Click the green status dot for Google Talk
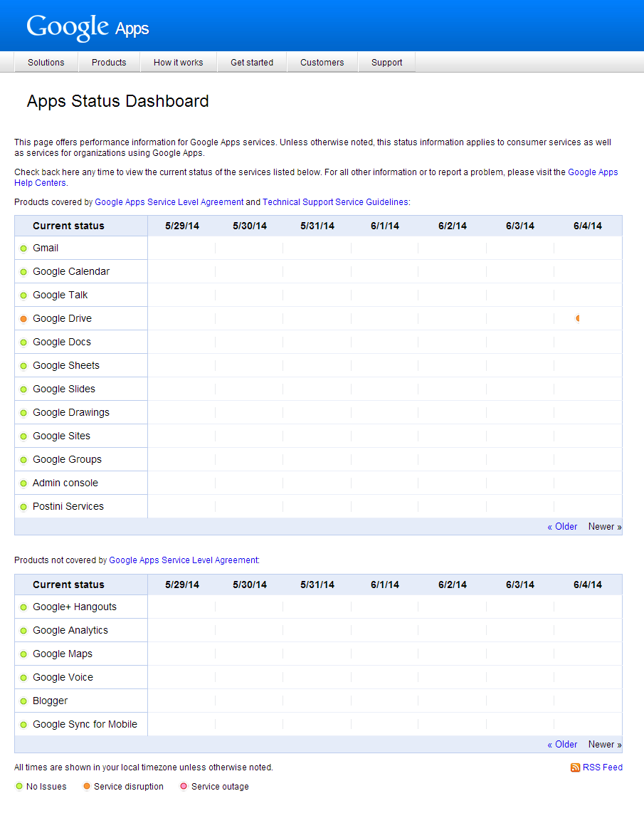This screenshot has width=644, height=828. (x=23, y=295)
